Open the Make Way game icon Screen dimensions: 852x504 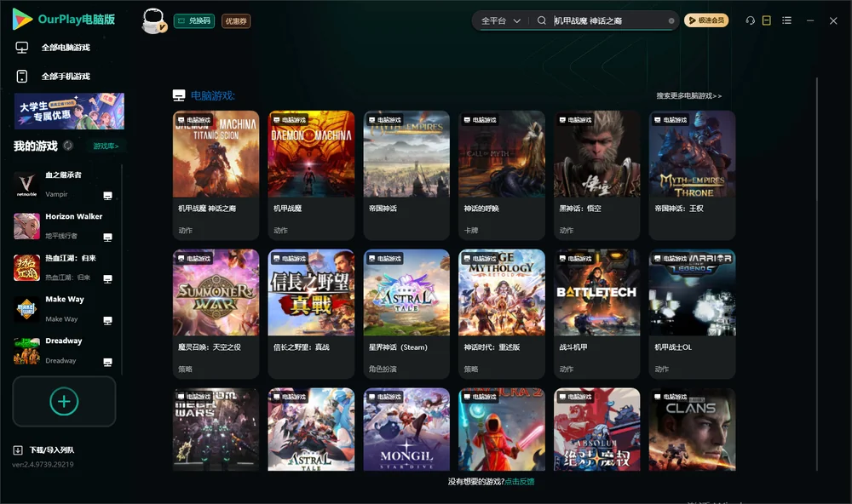[26, 309]
